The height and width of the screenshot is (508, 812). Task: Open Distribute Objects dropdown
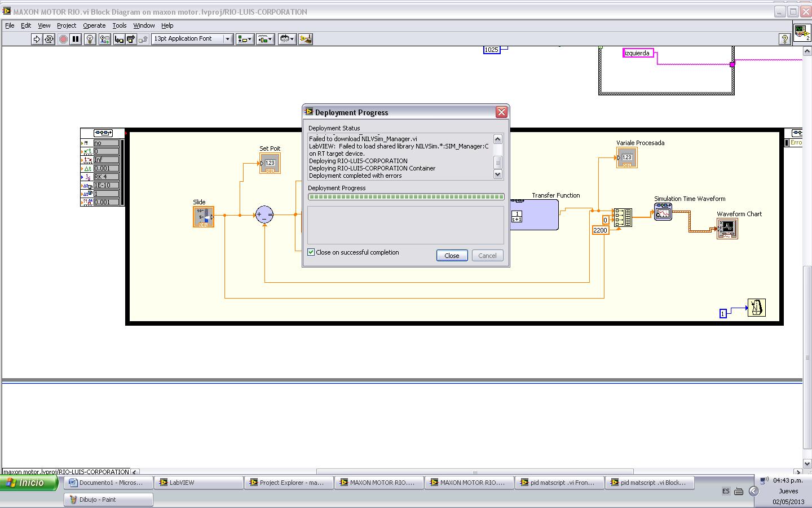coord(265,39)
